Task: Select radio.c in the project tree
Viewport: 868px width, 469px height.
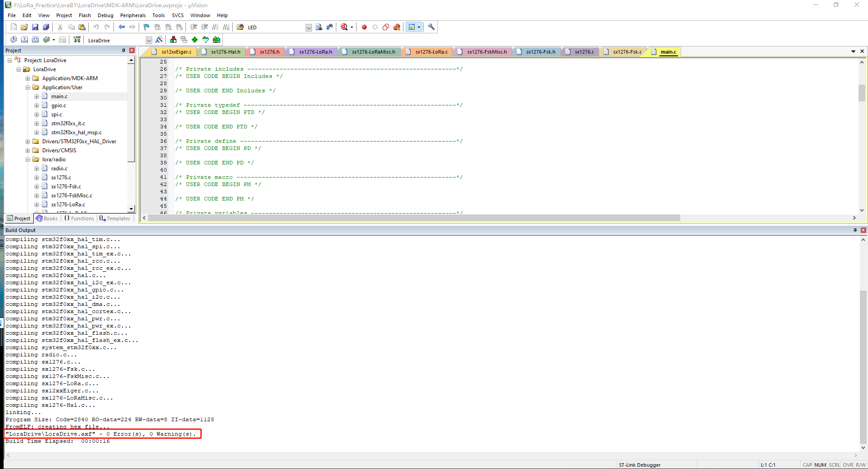Action: coord(59,168)
